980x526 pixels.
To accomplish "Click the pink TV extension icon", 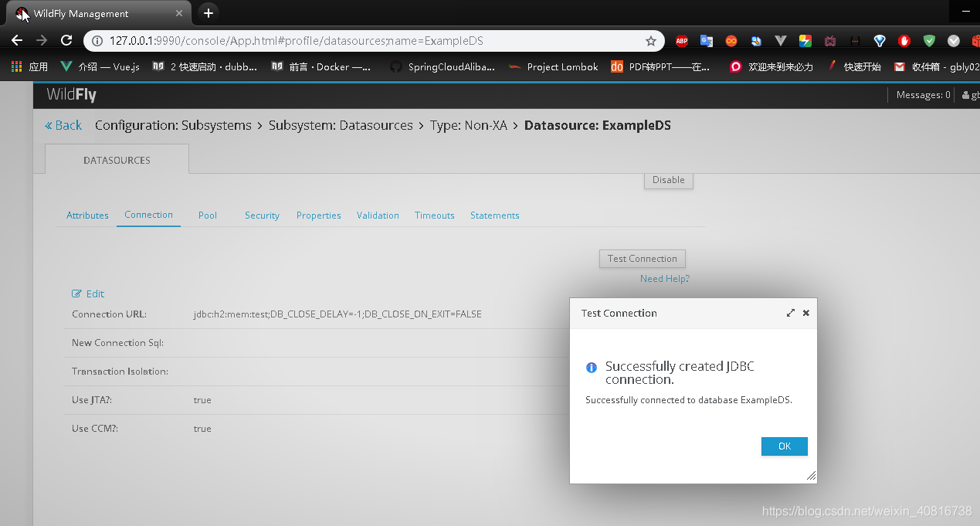I will [x=830, y=41].
